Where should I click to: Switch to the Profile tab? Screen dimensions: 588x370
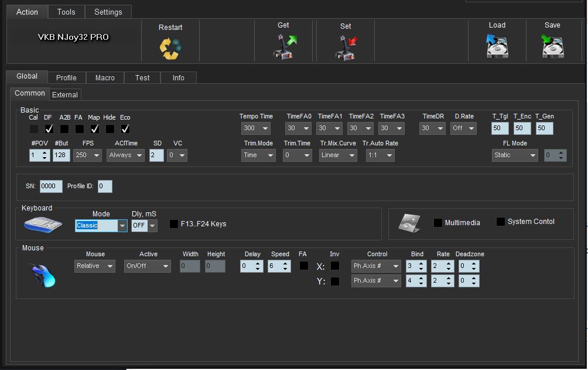(x=66, y=78)
